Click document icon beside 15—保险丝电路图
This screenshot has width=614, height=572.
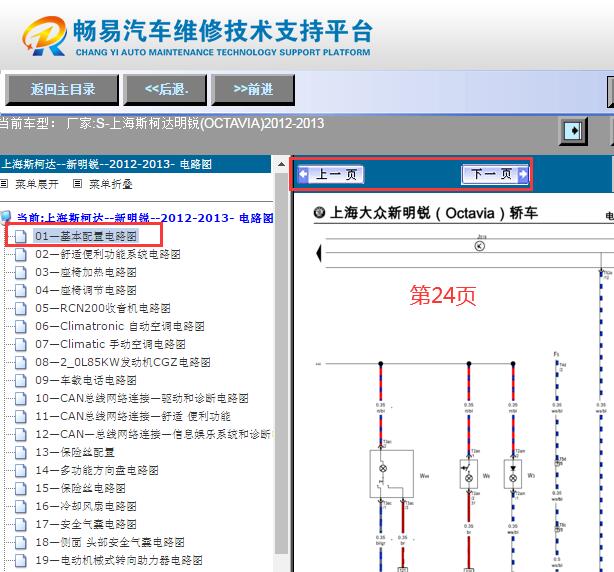pos(21,489)
